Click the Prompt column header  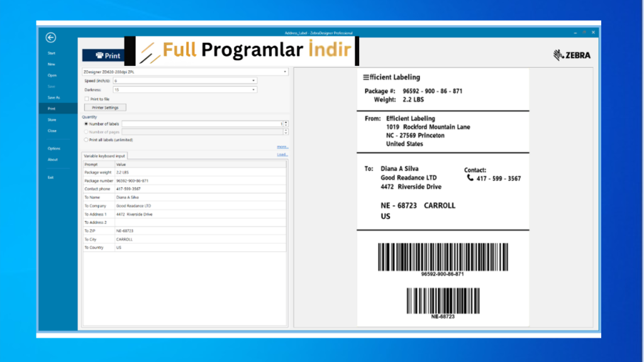pos(99,164)
